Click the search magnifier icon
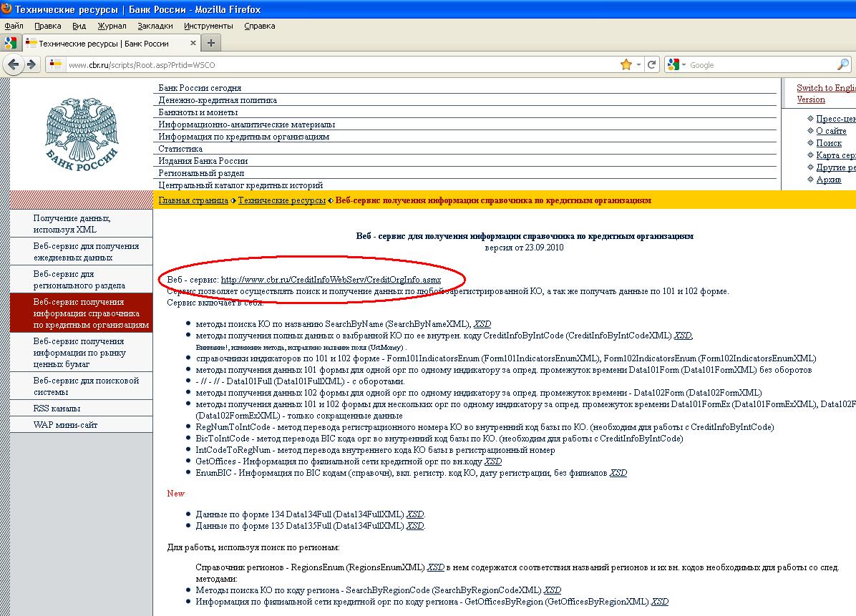Screen dimensions: 856x616 842,64
